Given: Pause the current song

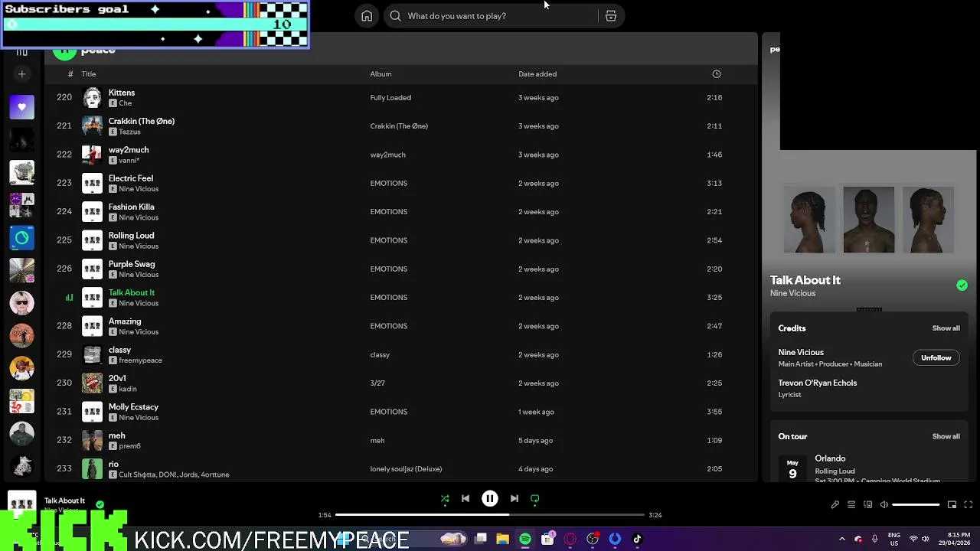Looking at the screenshot, I should pos(490,498).
